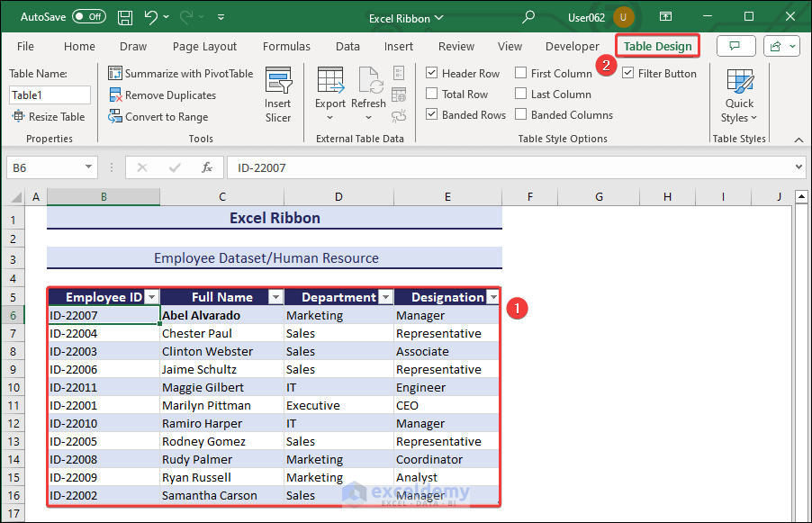Click the Undo arrow icon
The image size is (812, 523).
[x=151, y=17]
